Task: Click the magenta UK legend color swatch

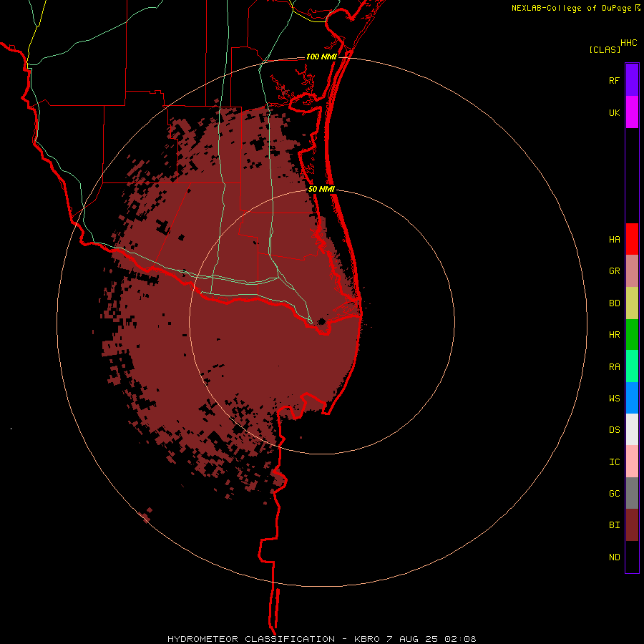Action: pos(632,112)
